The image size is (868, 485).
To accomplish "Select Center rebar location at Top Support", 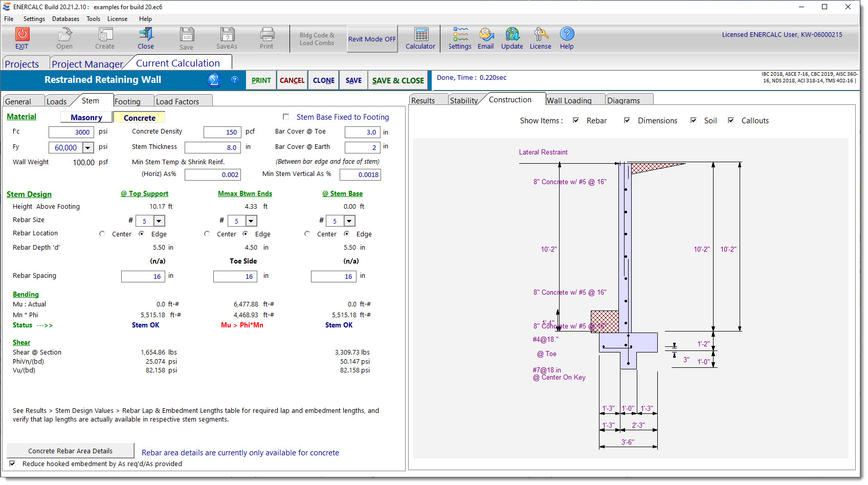I will pos(102,234).
